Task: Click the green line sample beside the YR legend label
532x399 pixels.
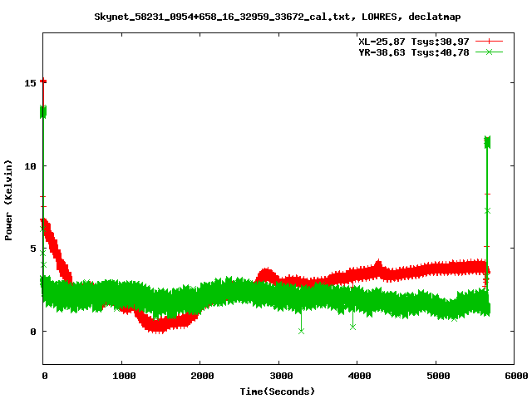Action: pyautogui.click(x=489, y=52)
